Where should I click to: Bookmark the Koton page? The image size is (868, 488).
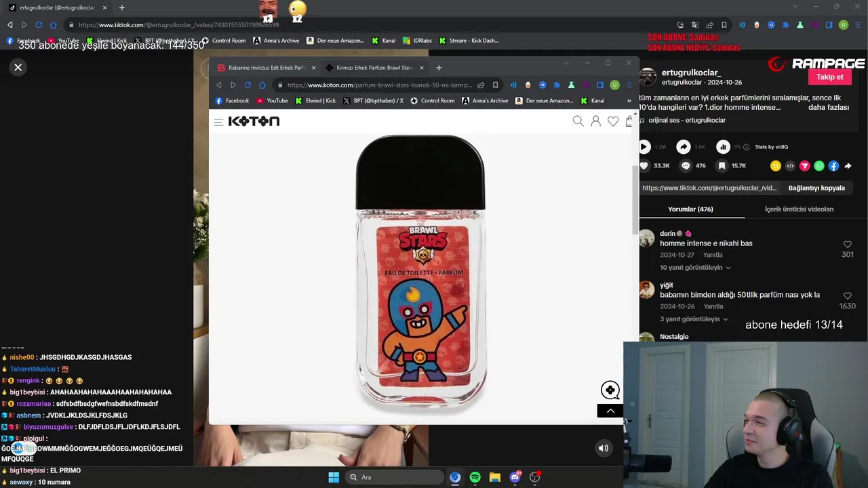click(495, 85)
